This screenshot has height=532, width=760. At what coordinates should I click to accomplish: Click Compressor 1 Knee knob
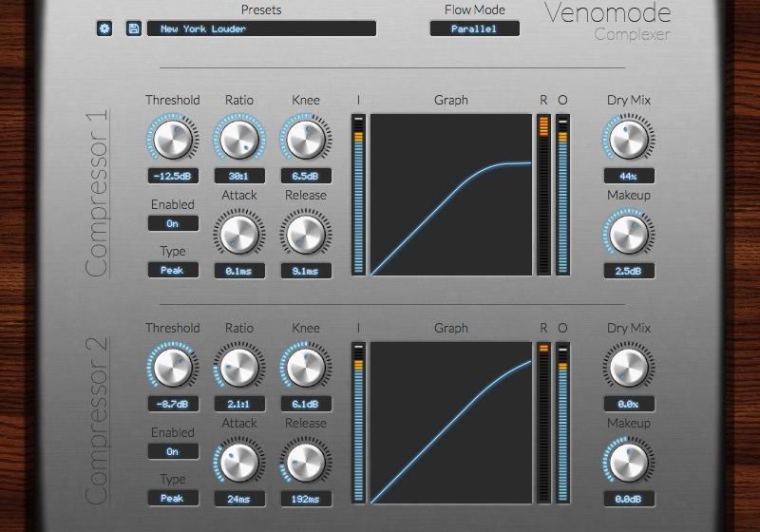pyautogui.click(x=306, y=139)
